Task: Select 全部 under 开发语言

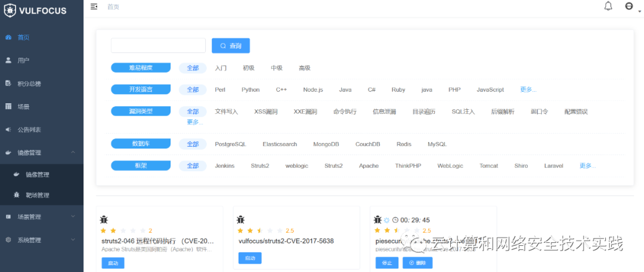Action: 193,89
